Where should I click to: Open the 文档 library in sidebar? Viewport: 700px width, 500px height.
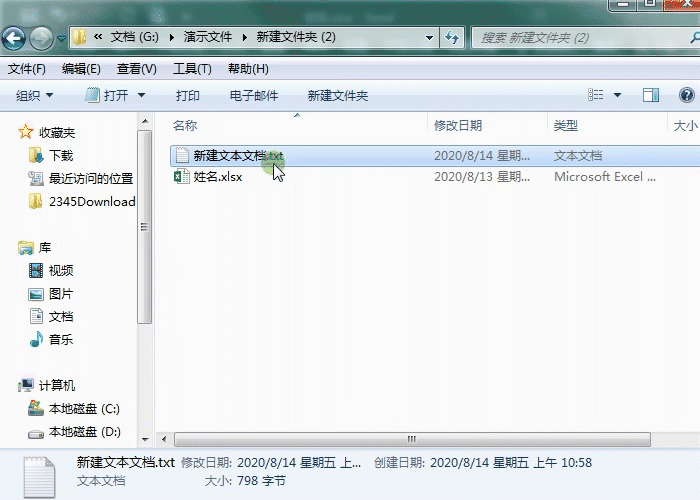[x=61, y=317]
